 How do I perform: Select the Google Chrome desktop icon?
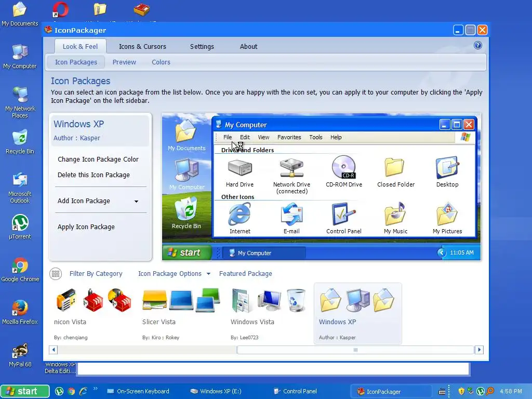tap(20, 270)
